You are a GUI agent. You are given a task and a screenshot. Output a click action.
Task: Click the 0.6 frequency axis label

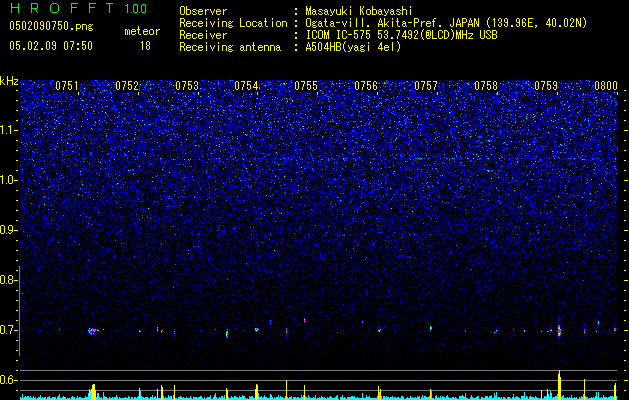[x=9, y=380]
